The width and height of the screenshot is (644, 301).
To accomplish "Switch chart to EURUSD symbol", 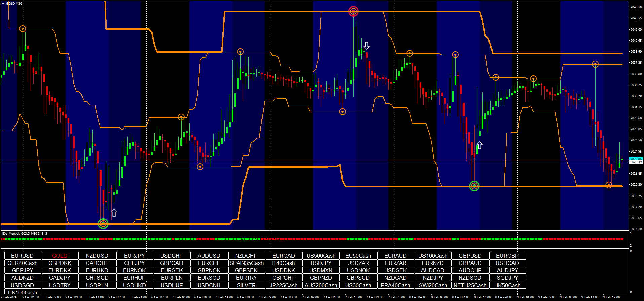I will (x=23, y=256).
